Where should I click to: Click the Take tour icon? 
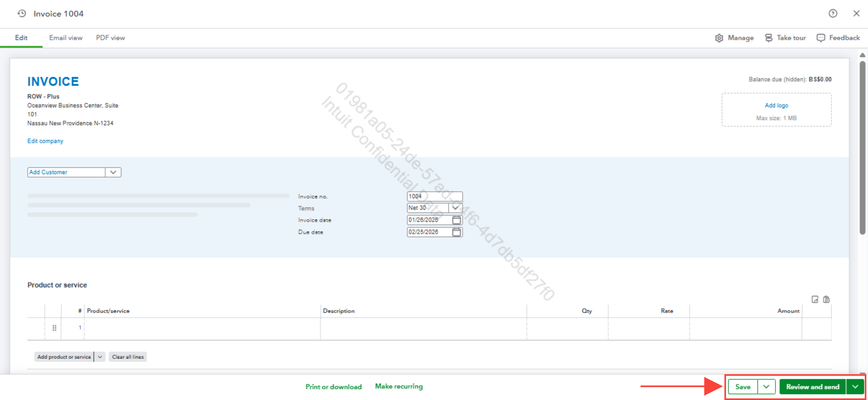[x=768, y=38]
